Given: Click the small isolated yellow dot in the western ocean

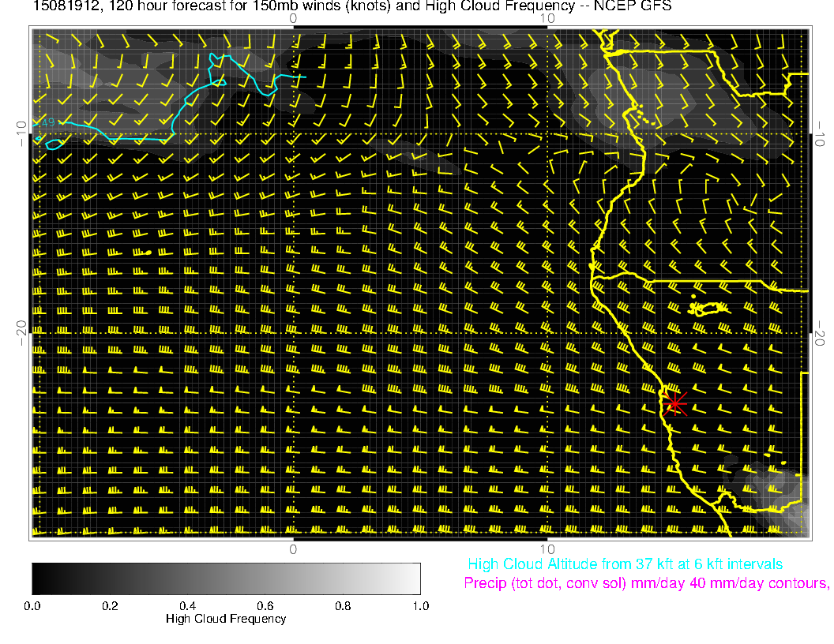Looking at the screenshot, I should coord(148,253).
